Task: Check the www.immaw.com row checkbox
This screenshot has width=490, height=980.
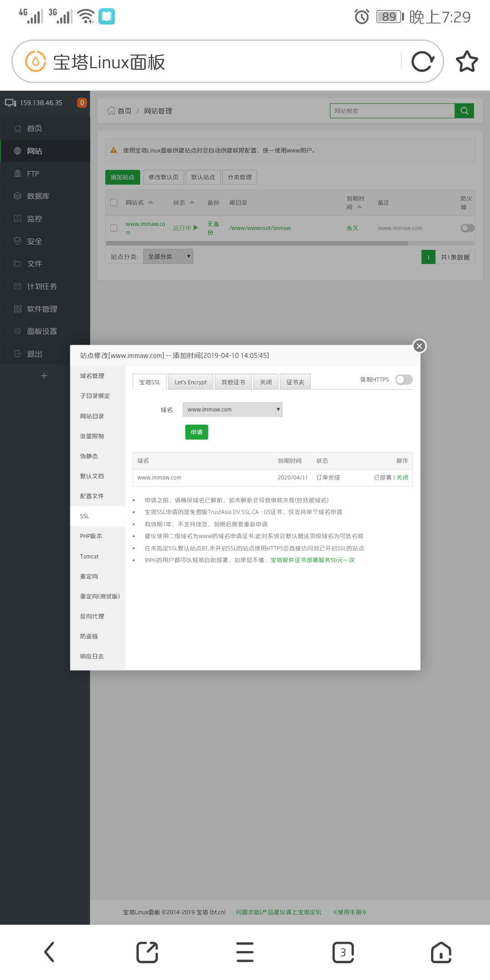Action: click(x=114, y=228)
